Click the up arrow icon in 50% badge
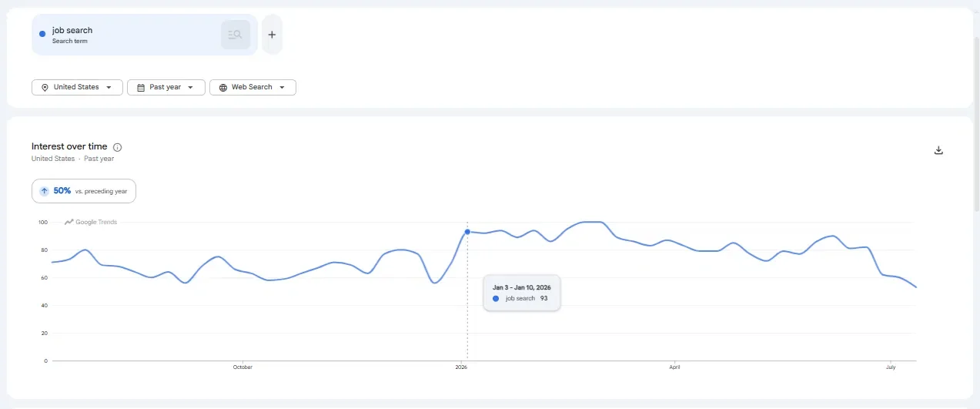This screenshot has width=980, height=409. 45,191
